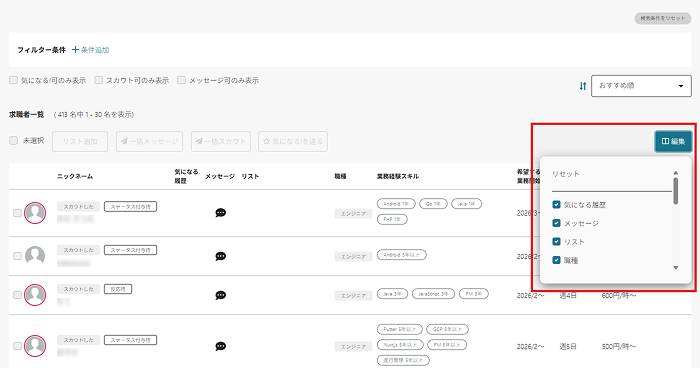Click the JavaScript 3年 skill tag
Screen dimensions: 700x368
433,294
